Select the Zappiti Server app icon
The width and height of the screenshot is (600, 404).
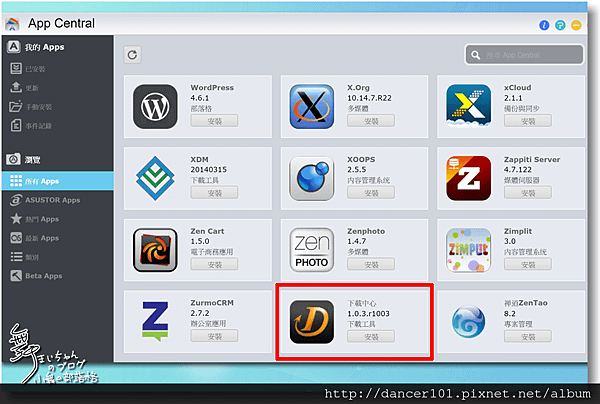[x=468, y=178]
